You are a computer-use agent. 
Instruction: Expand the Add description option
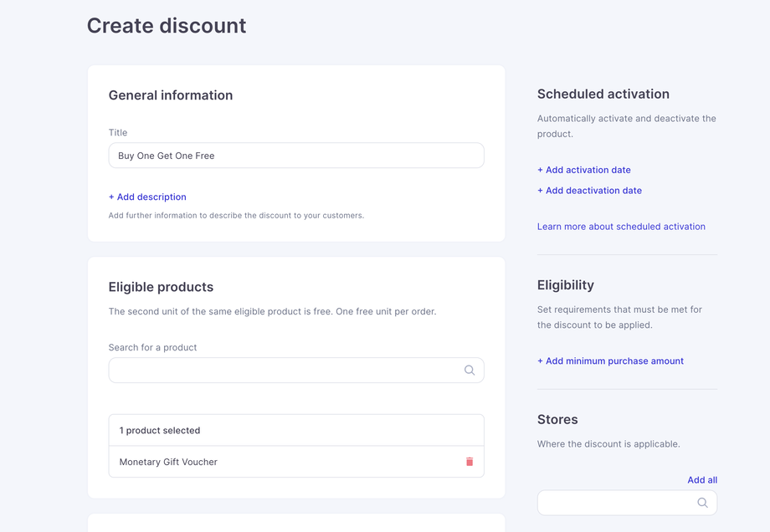[x=147, y=197]
